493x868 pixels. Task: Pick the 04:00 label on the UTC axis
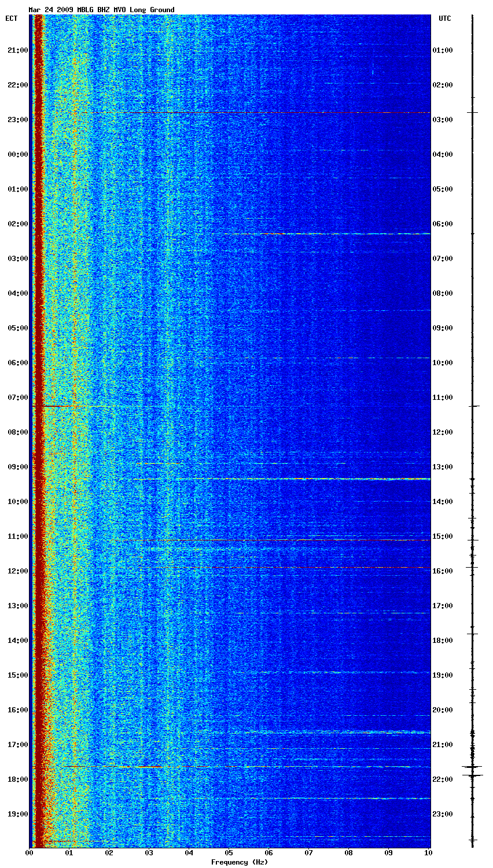pos(443,155)
